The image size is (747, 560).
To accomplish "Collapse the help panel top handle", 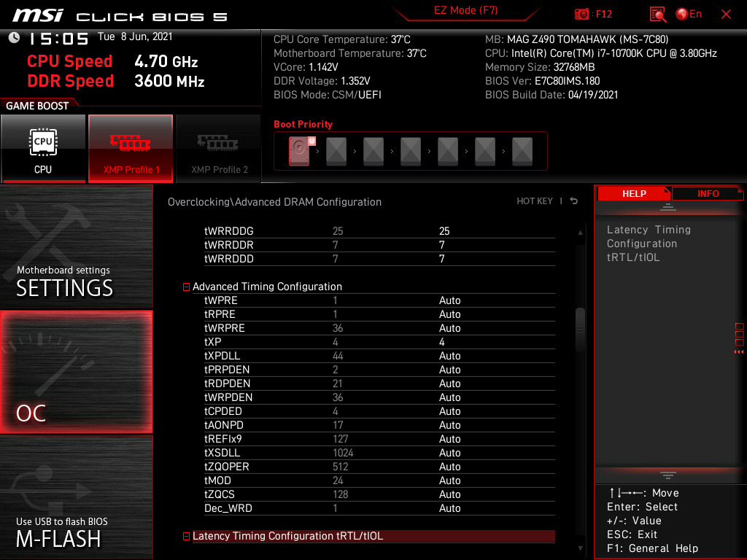I will (668, 206).
